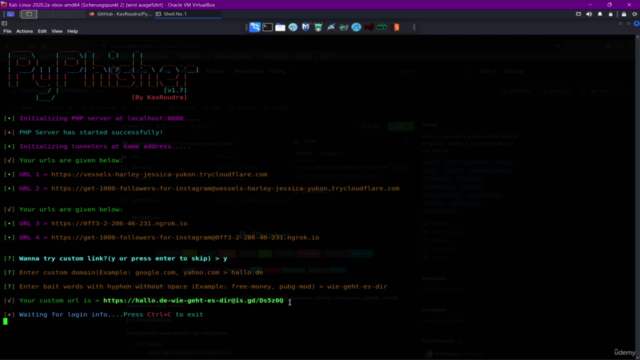Click the power icon in the top panel
This screenshot has height=360, width=640.
point(635,14)
